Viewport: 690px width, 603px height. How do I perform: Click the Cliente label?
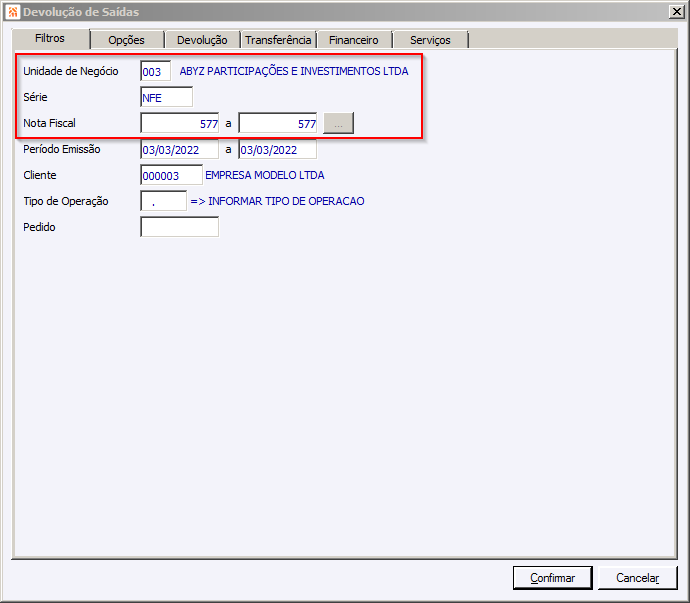40,175
